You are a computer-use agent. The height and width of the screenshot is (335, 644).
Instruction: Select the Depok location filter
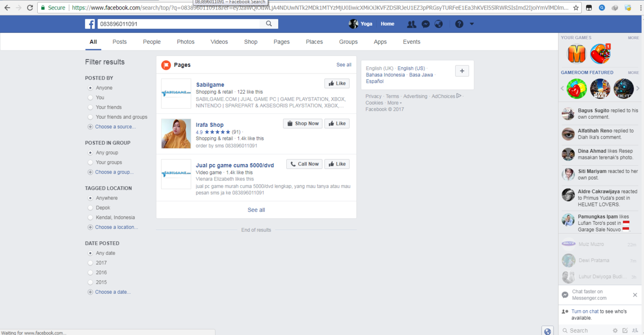[x=91, y=208]
